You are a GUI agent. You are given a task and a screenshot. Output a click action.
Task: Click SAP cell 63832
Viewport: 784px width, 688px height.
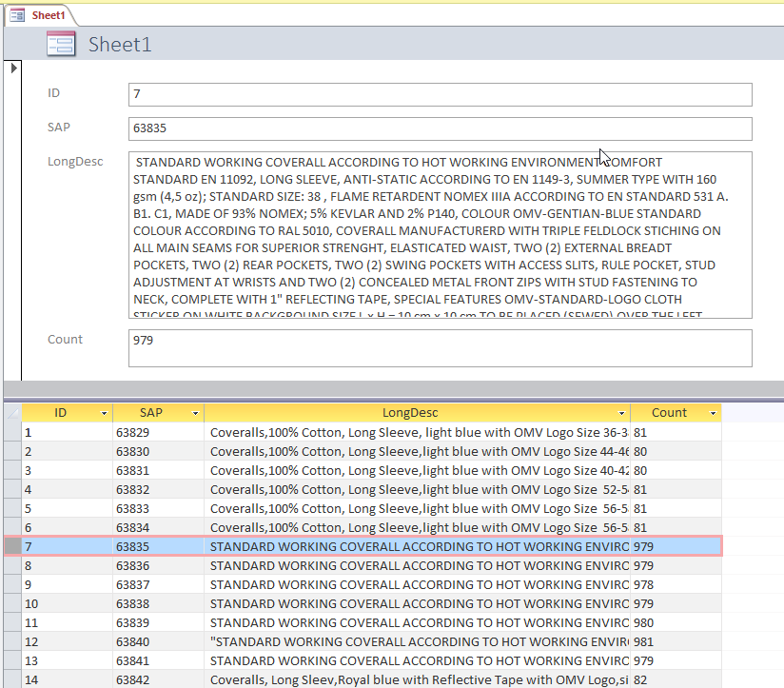coord(159,489)
